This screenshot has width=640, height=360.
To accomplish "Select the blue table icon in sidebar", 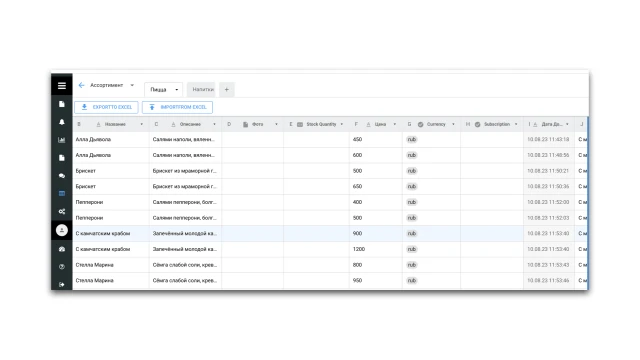I will pyautogui.click(x=62, y=193).
